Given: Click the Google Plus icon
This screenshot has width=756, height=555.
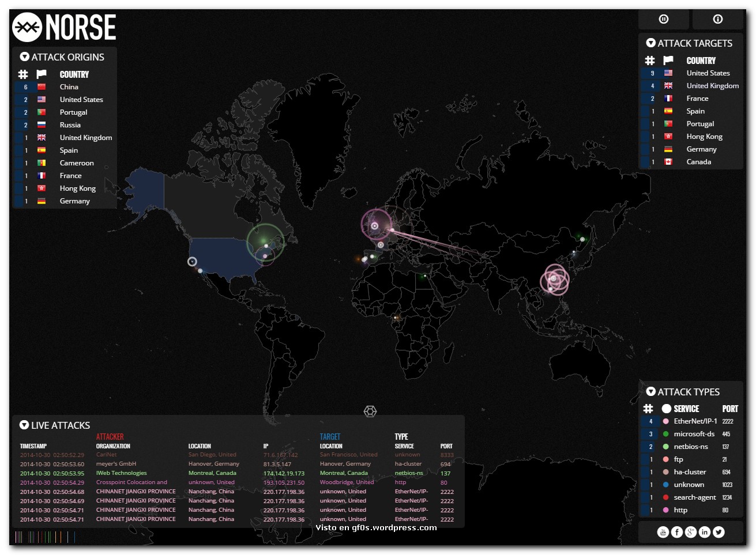Looking at the screenshot, I should [691, 532].
